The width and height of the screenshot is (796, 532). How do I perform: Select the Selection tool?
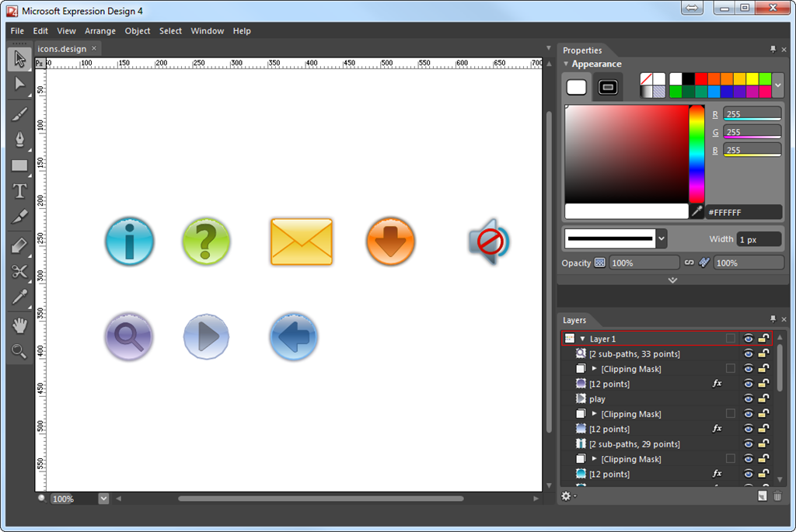pyautogui.click(x=19, y=58)
